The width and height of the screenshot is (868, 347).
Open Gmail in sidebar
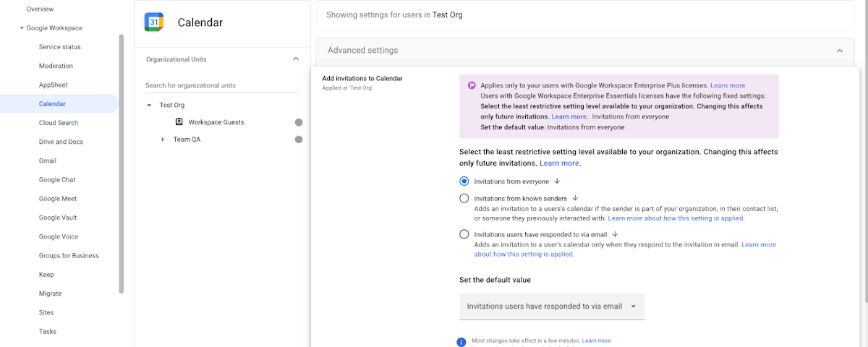[48, 160]
